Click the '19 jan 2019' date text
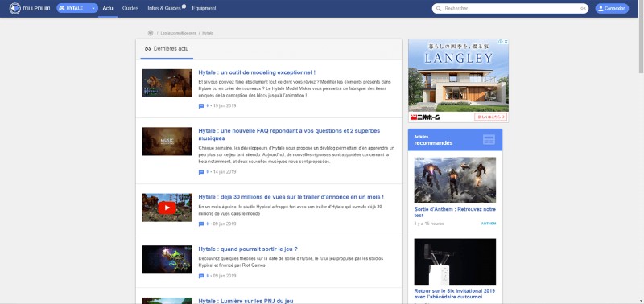Viewport: 644px width, 304px height. point(225,106)
